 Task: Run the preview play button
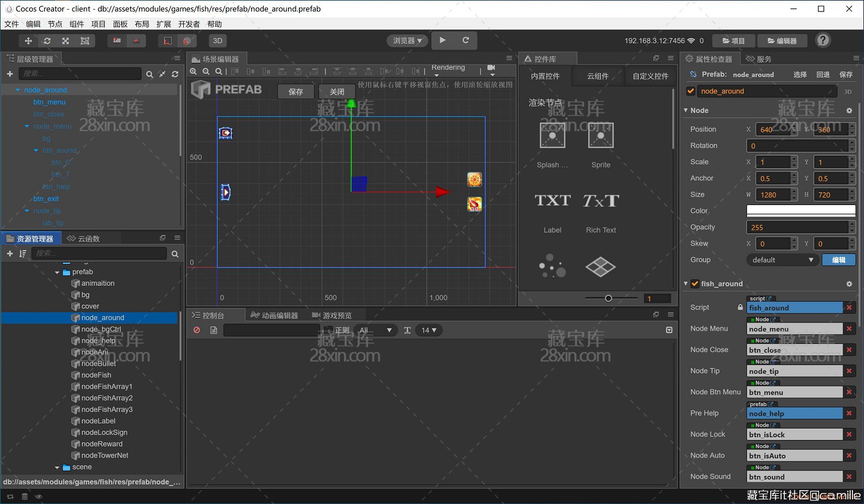[442, 40]
